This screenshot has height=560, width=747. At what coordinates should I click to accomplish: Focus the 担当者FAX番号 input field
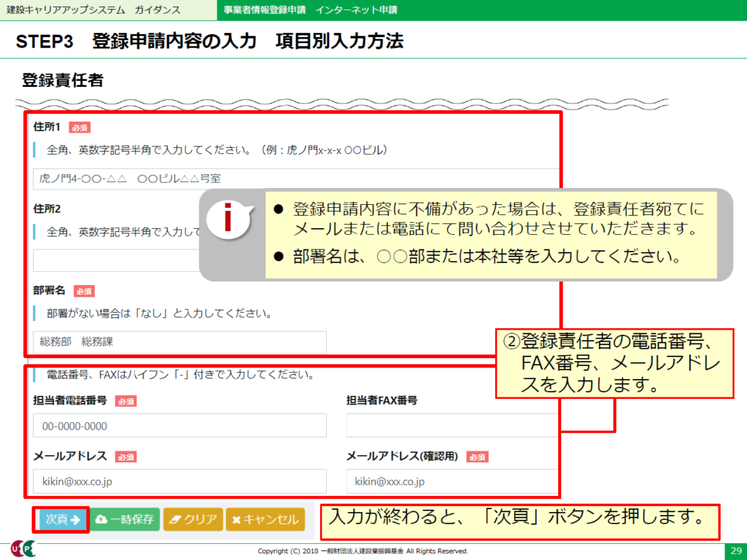point(452,426)
